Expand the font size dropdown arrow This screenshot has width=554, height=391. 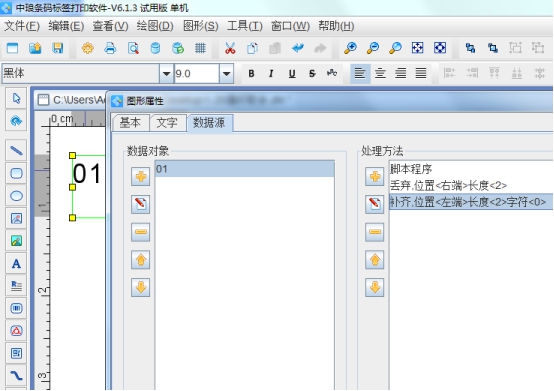[x=226, y=73]
